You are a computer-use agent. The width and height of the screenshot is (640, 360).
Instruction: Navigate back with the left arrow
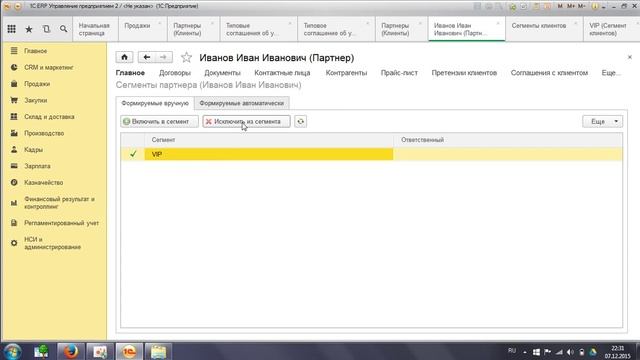pyautogui.click(x=147, y=57)
